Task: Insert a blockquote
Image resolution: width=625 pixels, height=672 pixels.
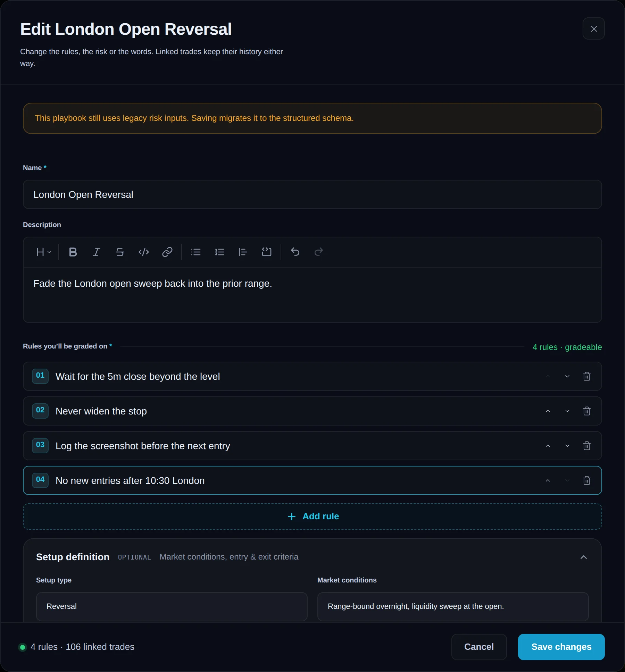Action: (x=243, y=252)
